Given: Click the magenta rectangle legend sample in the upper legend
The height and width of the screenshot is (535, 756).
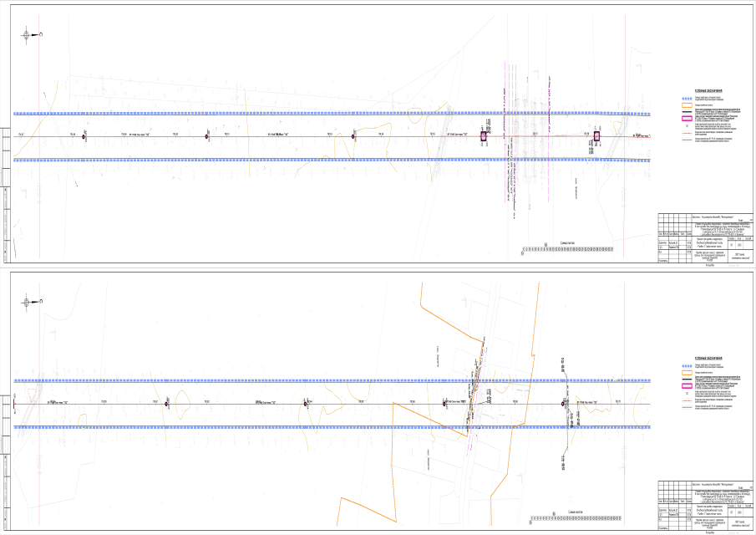Looking at the screenshot, I should [688, 118].
